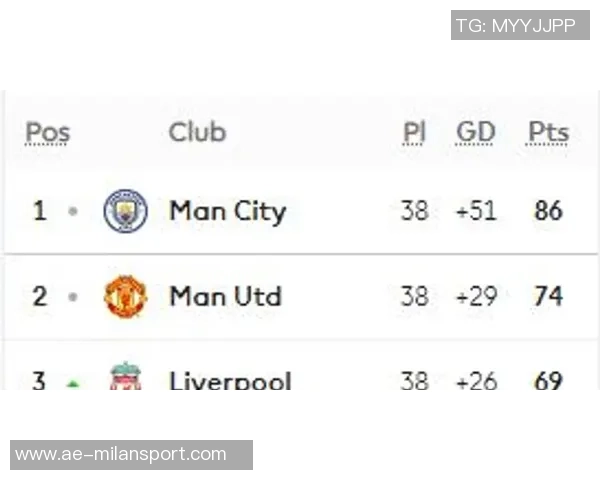Open the Liverpool club link
This screenshot has width=600, height=480.
tap(230, 381)
